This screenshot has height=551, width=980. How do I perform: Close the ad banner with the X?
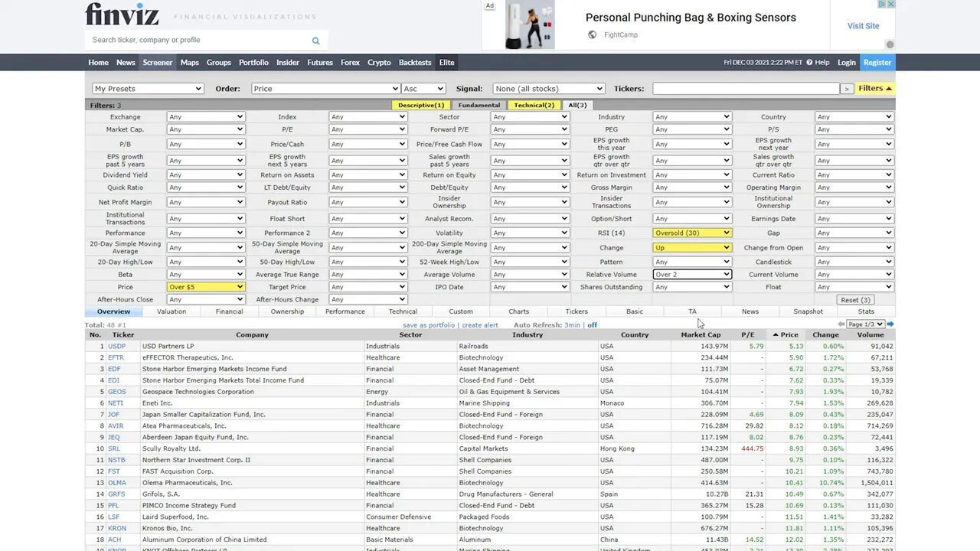pos(891,4)
